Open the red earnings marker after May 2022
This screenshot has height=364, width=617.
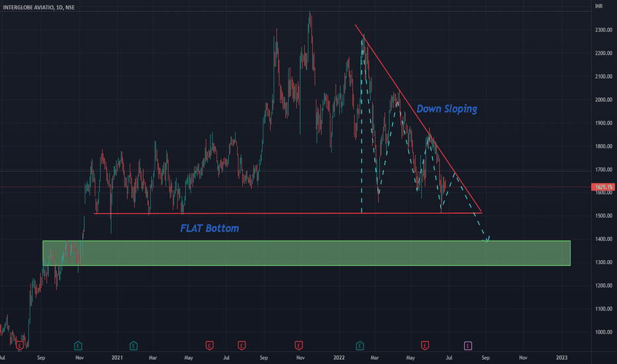pyautogui.click(x=424, y=346)
